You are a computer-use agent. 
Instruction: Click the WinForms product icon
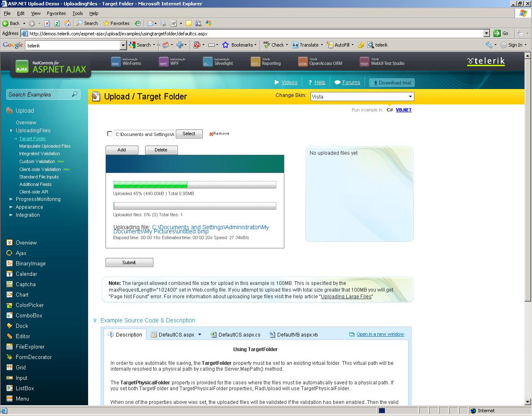click(116, 62)
